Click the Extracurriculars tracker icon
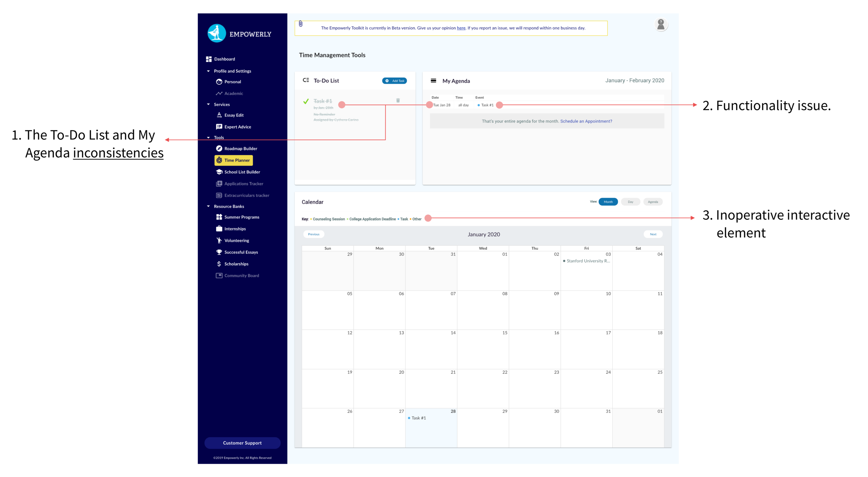Screen dimensions: 868x477 [219, 195]
